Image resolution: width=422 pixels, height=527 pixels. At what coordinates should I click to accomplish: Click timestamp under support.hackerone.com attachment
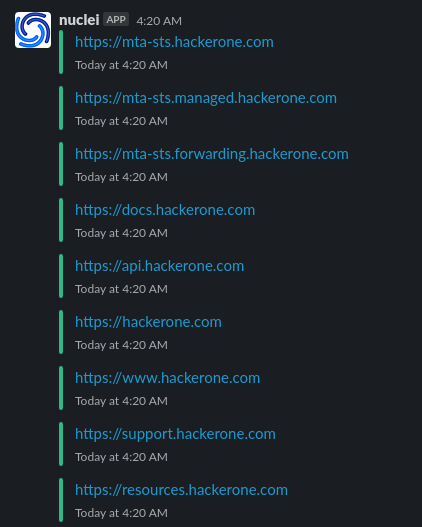(x=121, y=457)
